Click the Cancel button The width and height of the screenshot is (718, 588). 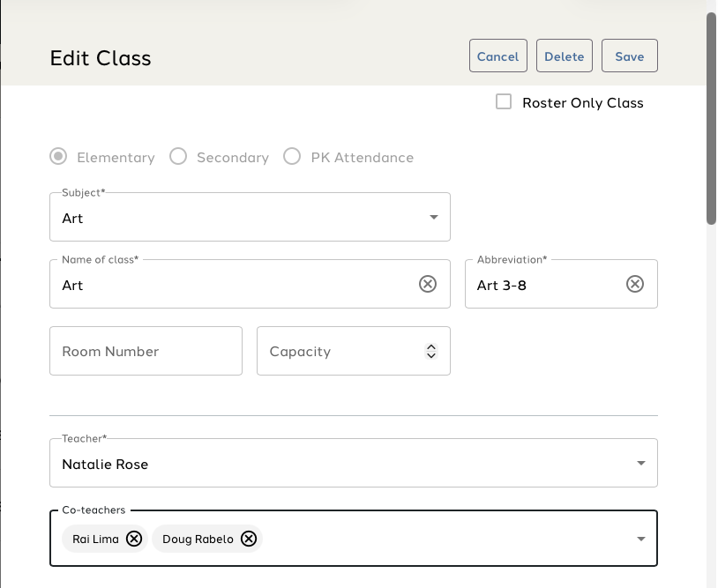pos(498,56)
